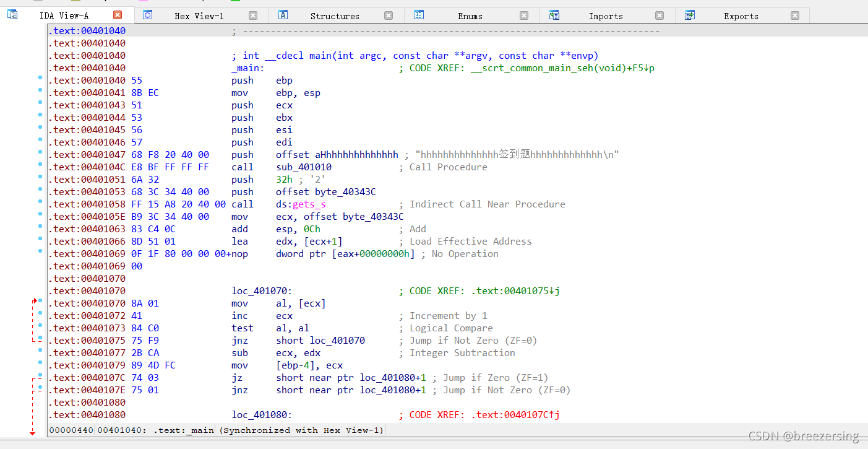Screen dimensions: 868x449
Task: Toggle breakpoint dot at push ebp line
Action: (x=40, y=78)
